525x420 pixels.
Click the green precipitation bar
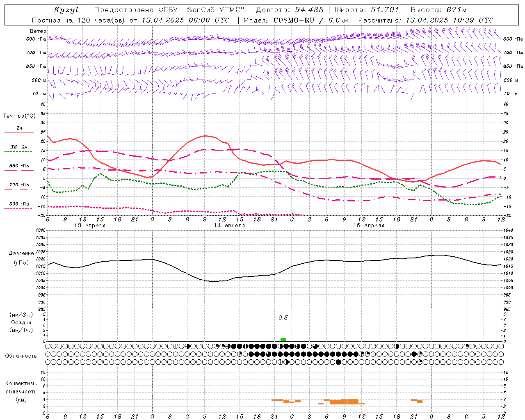[283, 340]
